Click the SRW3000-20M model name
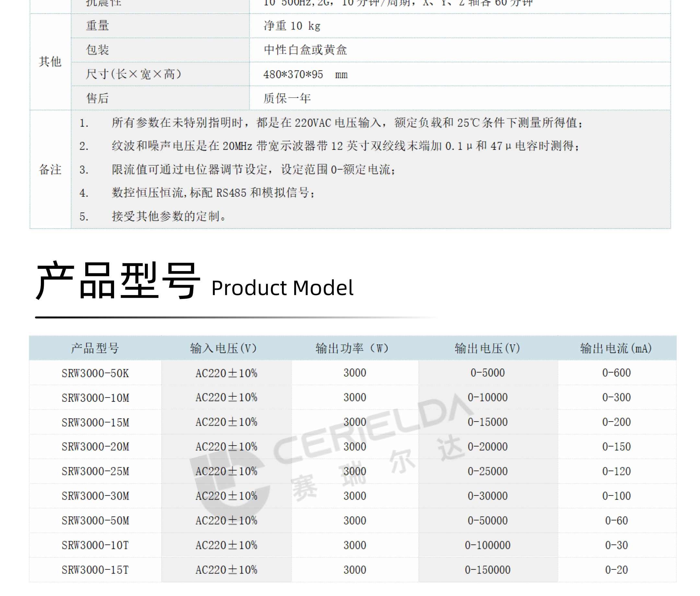 (x=95, y=447)
